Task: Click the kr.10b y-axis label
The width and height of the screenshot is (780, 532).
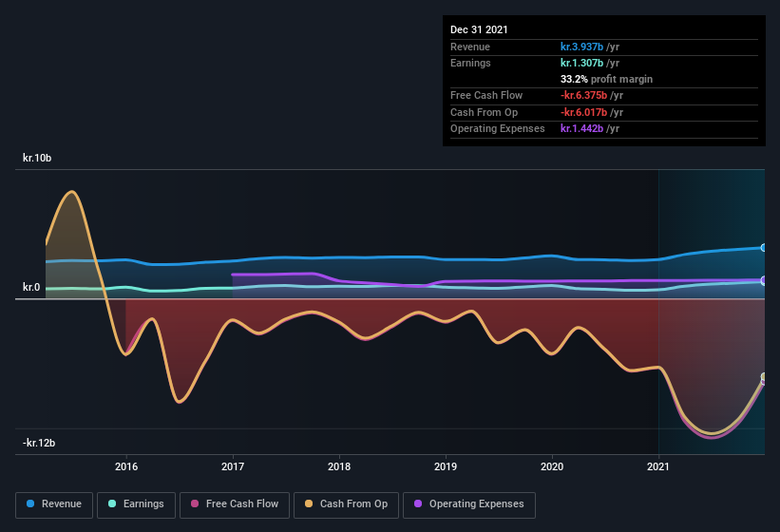Action: click(37, 158)
